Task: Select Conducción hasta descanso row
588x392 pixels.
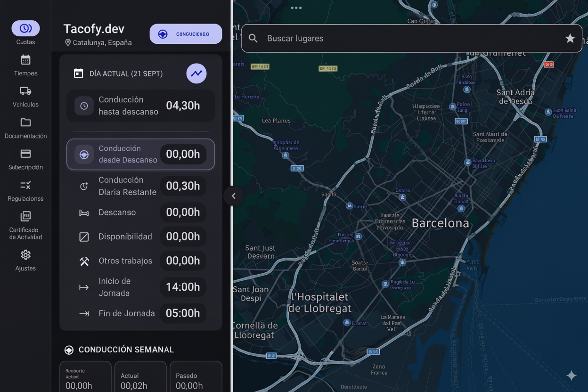Action: tap(140, 106)
